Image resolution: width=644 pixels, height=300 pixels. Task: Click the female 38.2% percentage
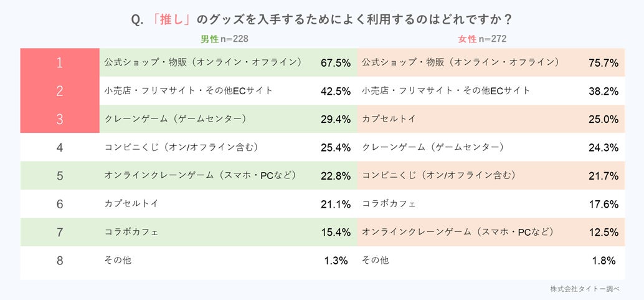(603, 91)
